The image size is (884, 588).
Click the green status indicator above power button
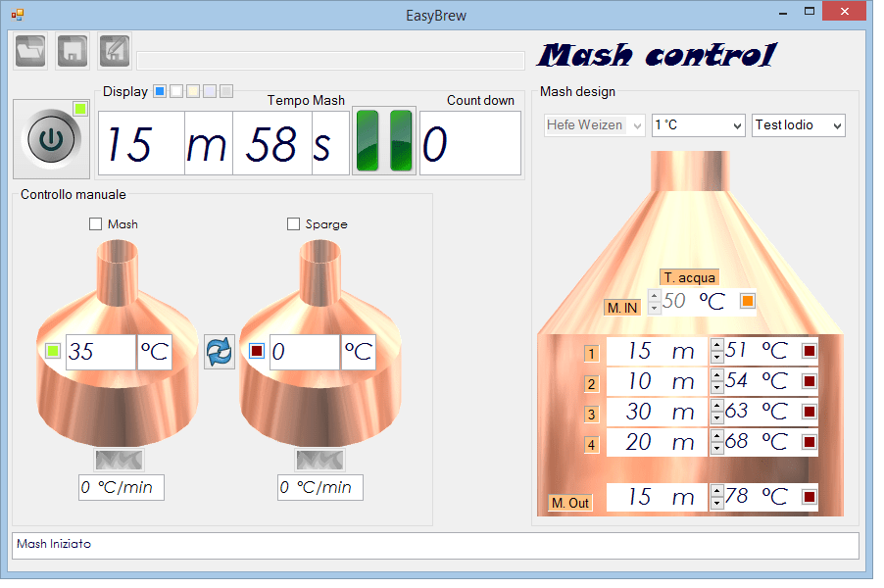click(80, 109)
